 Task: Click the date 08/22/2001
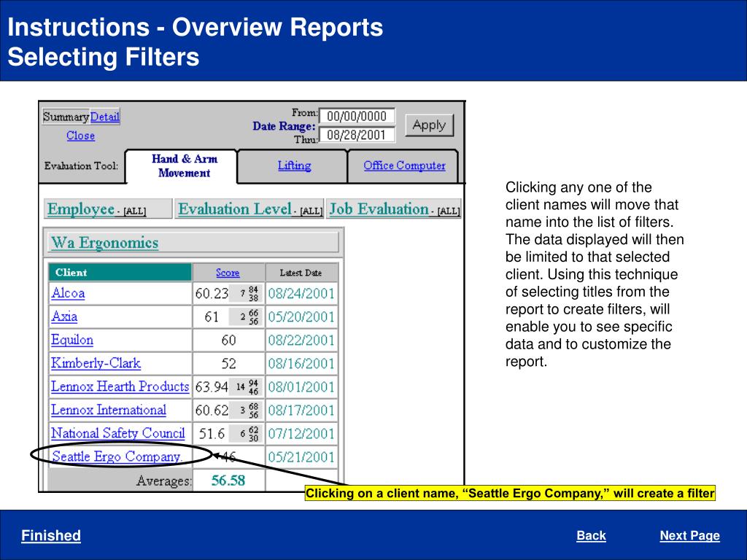(x=301, y=340)
